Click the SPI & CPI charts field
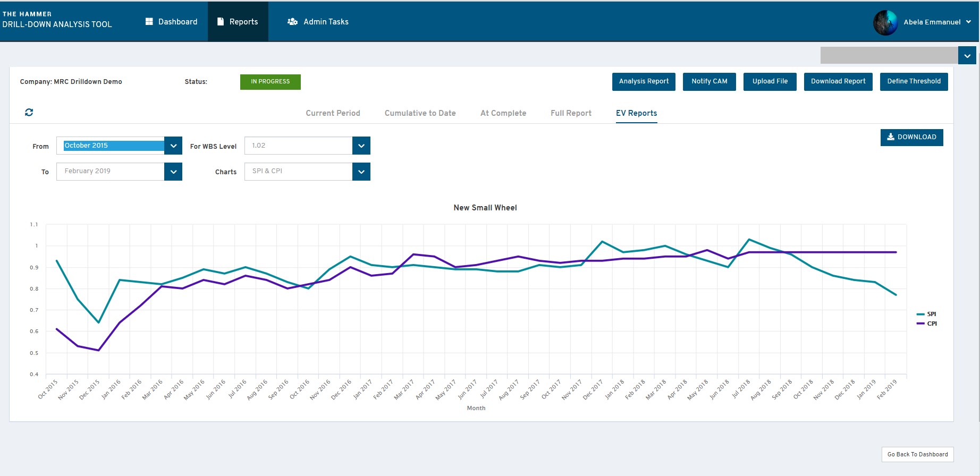The width and height of the screenshot is (980, 476). tap(299, 172)
